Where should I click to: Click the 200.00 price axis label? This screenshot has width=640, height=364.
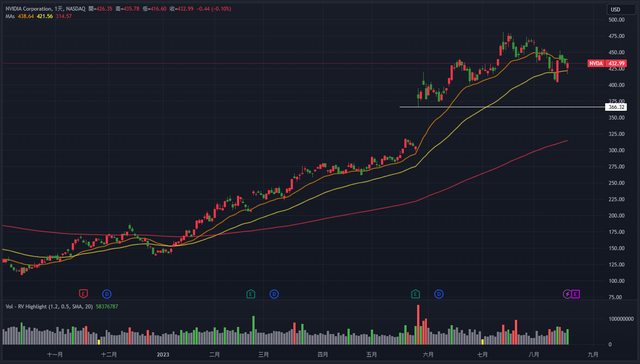(x=616, y=215)
